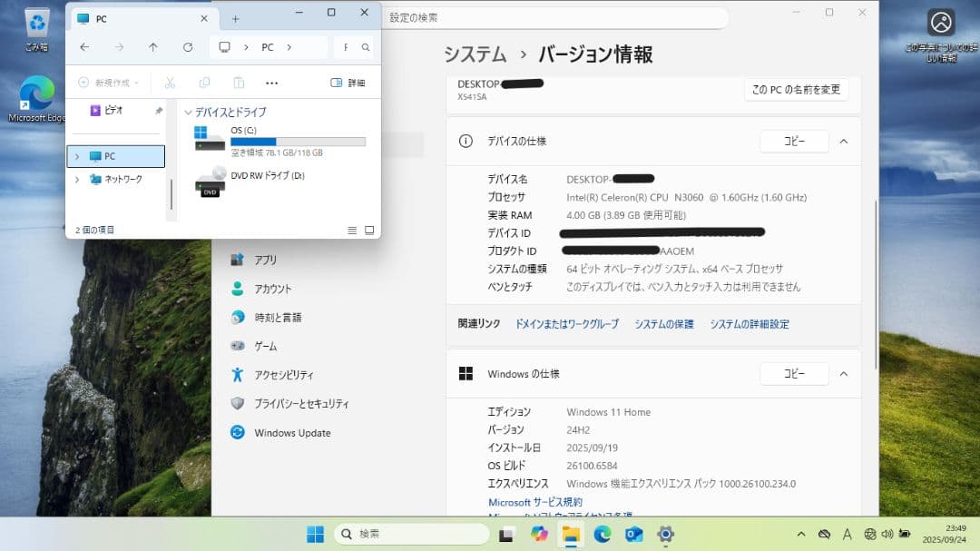980x551 pixels.
Task: Open the photo info desktop icon
Action: [x=941, y=35]
